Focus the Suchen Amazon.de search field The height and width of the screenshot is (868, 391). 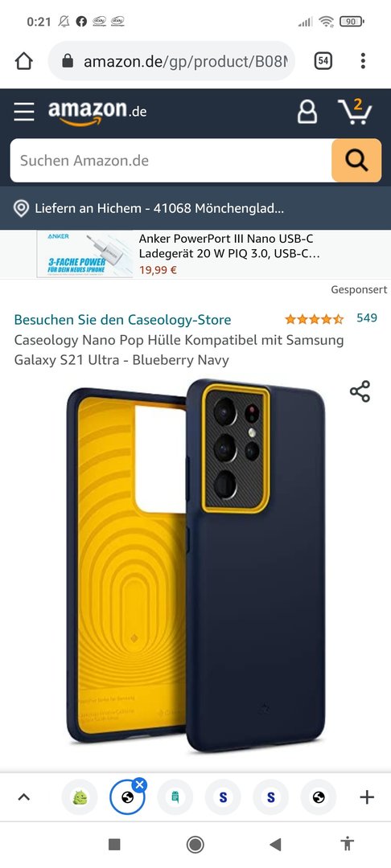171,161
